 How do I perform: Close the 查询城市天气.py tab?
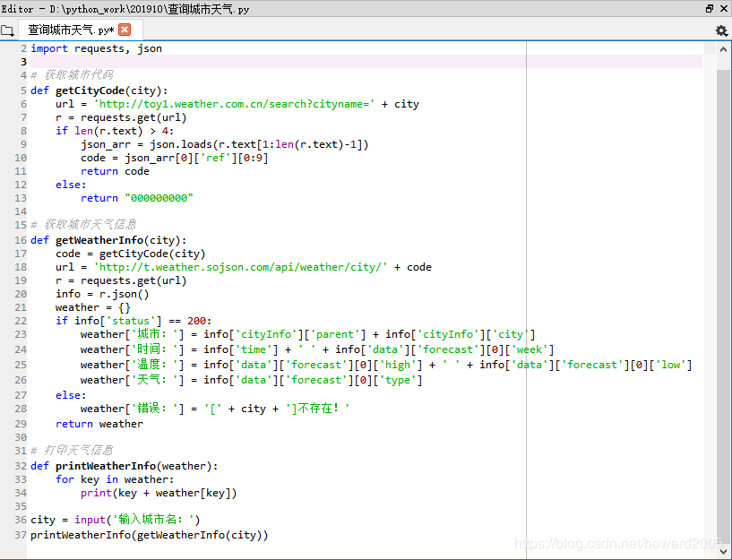tap(125, 30)
